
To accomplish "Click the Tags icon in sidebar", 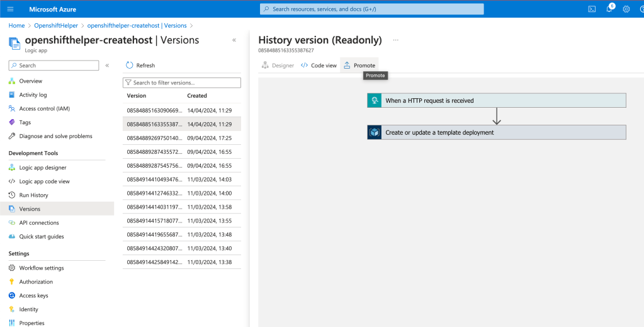I will (x=12, y=122).
